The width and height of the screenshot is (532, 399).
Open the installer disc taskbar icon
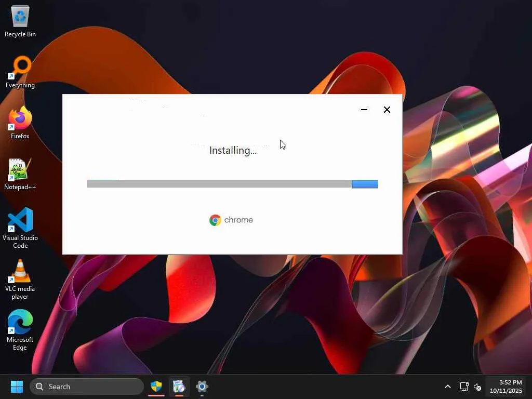point(179,387)
